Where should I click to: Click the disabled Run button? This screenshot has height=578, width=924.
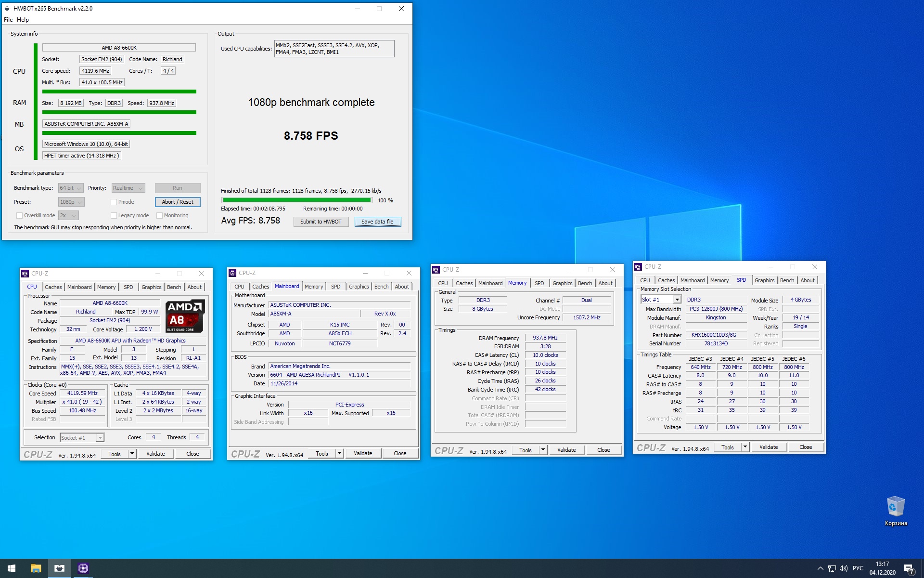pyautogui.click(x=178, y=188)
